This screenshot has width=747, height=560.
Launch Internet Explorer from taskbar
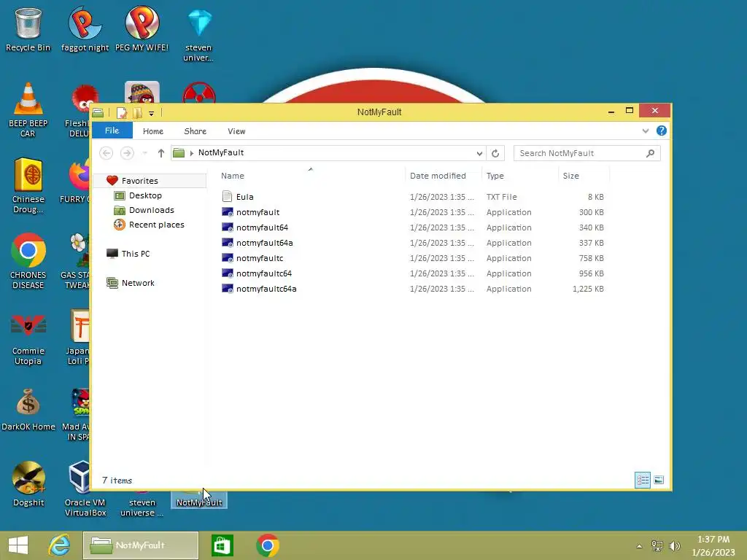point(60,545)
